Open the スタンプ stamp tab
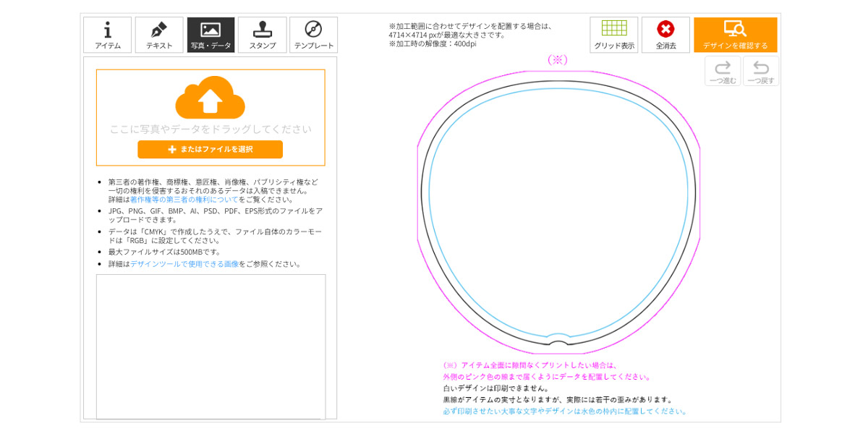868x434 pixels. coord(263,35)
